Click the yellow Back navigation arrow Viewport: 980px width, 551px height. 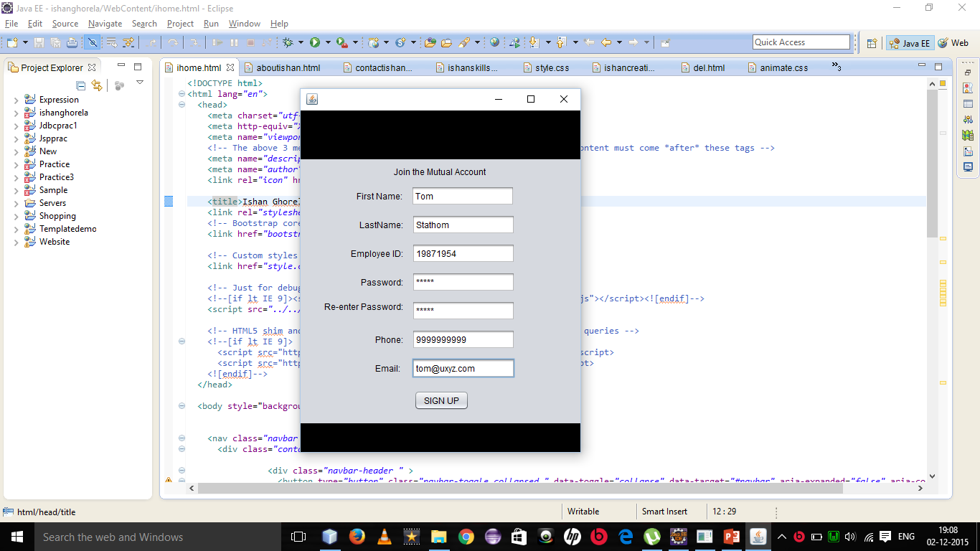pyautogui.click(x=606, y=43)
